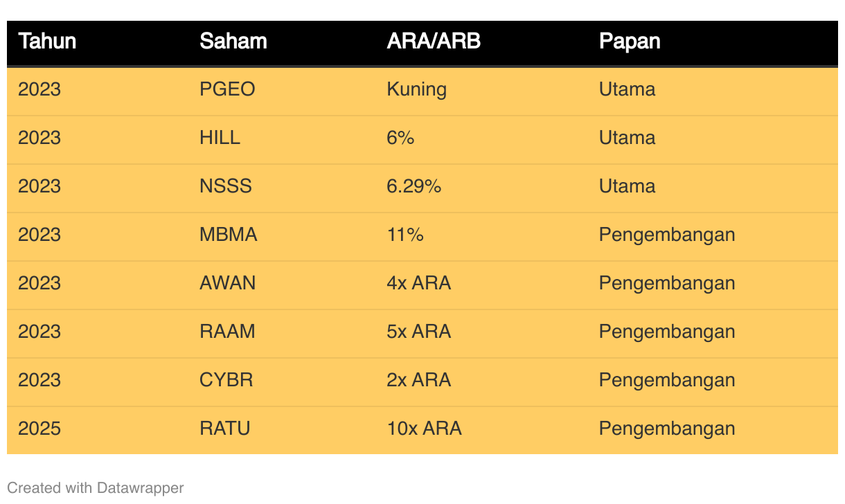
Task: Click the Papan column header
Action: pyautogui.click(x=629, y=42)
